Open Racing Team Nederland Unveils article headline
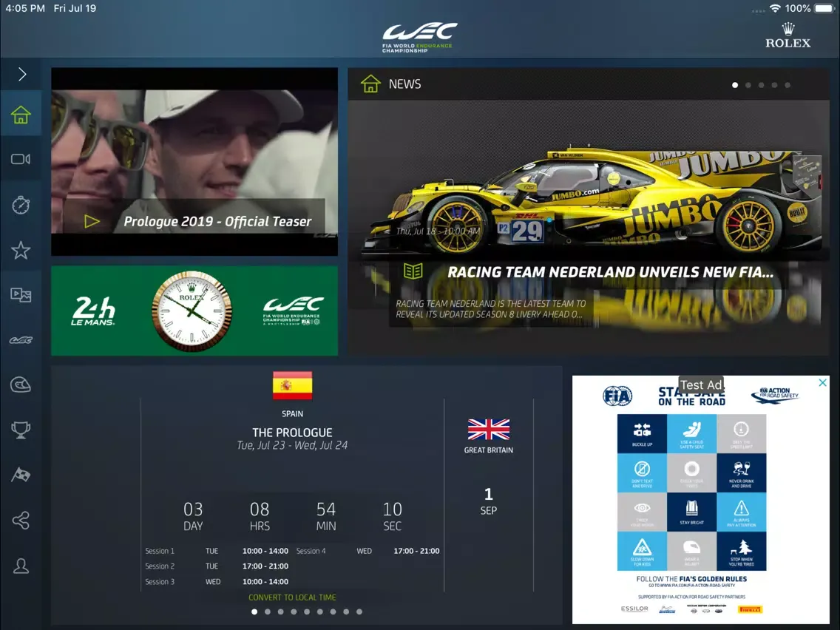The height and width of the screenshot is (630, 840). (610, 272)
